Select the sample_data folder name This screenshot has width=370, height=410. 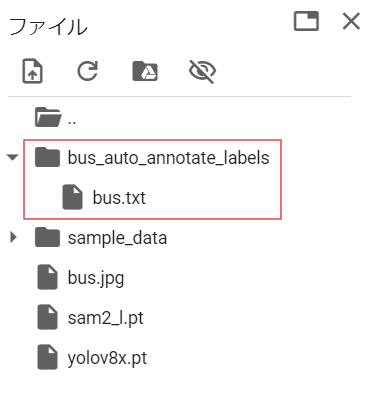click(x=117, y=238)
